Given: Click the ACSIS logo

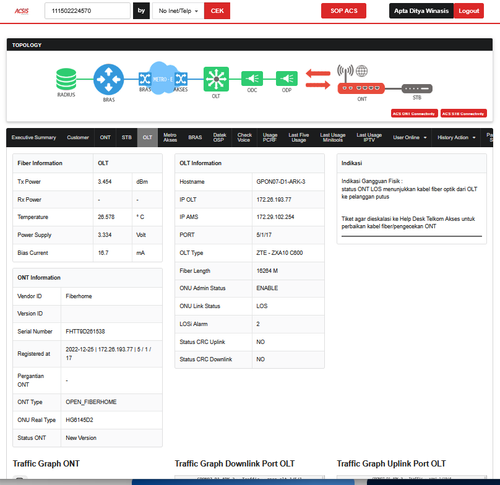Looking at the screenshot, I should pos(22,11).
